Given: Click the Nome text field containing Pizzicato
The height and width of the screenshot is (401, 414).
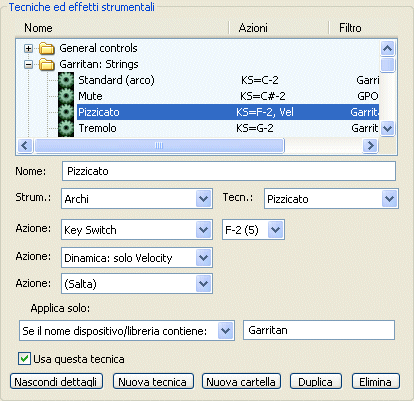Looking at the screenshot, I should [229, 171].
